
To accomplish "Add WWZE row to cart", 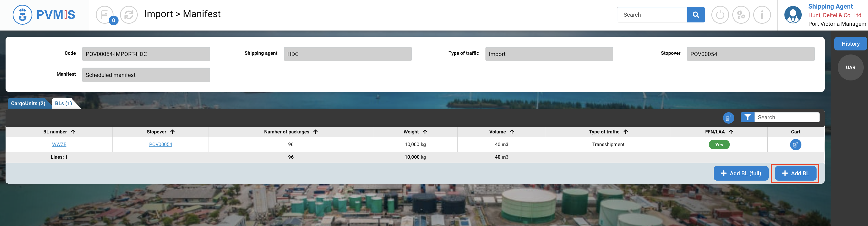I will click(x=795, y=145).
